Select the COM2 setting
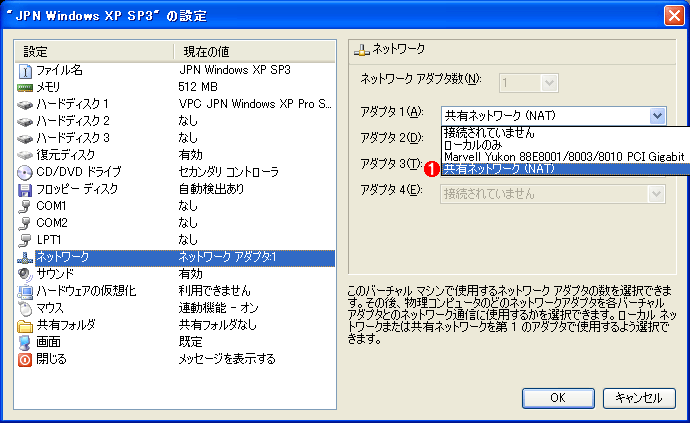Screen dimensions: 690x423 176,223
